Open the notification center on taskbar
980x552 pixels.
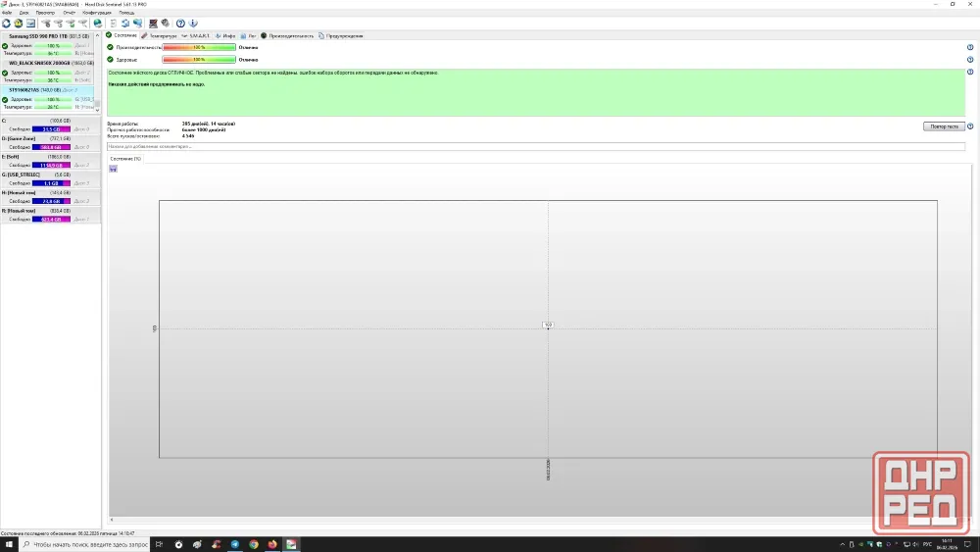coord(967,544)
